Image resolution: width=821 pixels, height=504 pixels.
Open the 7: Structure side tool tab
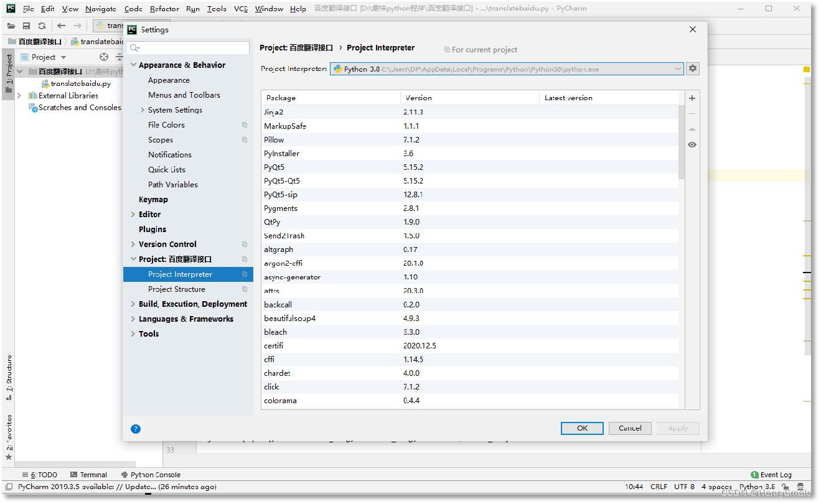tap(9, 378)
